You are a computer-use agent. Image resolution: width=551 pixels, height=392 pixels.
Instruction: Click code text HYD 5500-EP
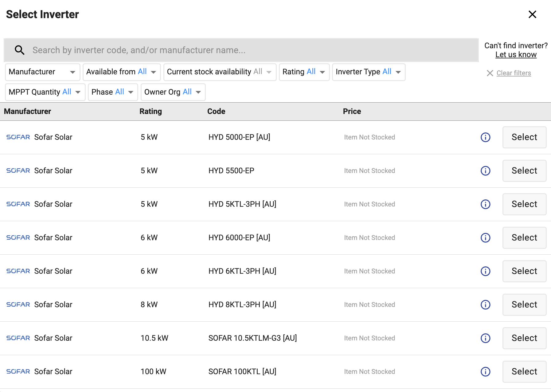click(231, 171)
